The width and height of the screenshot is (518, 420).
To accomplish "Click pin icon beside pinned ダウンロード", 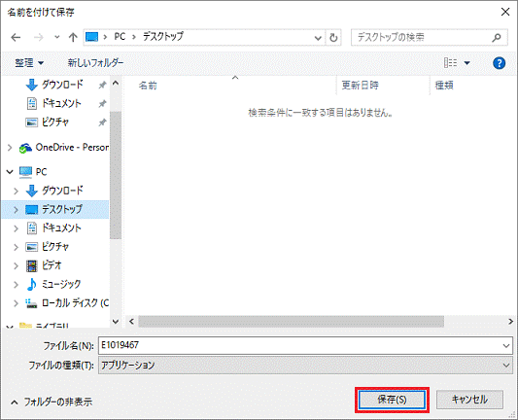I will pos(102,86).
